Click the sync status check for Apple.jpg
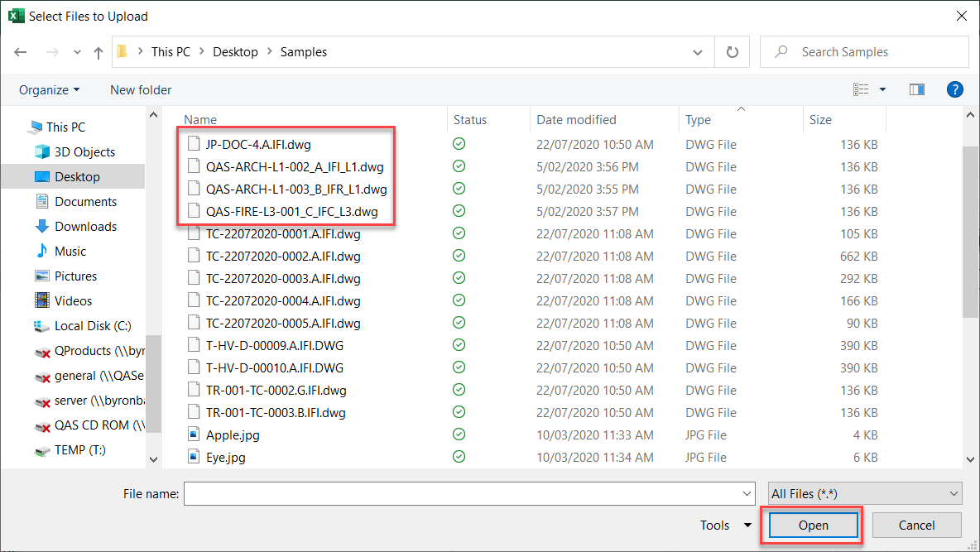The image size is (980, 552). coord(459,434)
